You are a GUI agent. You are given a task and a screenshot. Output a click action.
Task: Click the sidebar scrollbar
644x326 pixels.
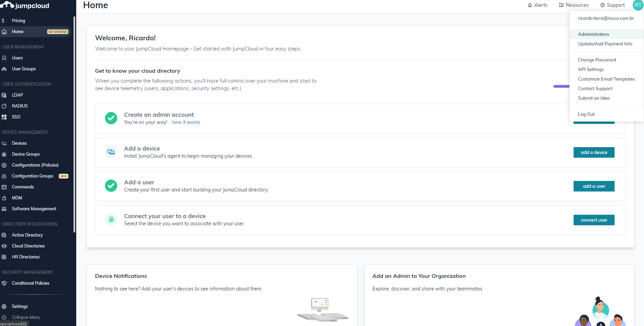[x=74, y=125]
